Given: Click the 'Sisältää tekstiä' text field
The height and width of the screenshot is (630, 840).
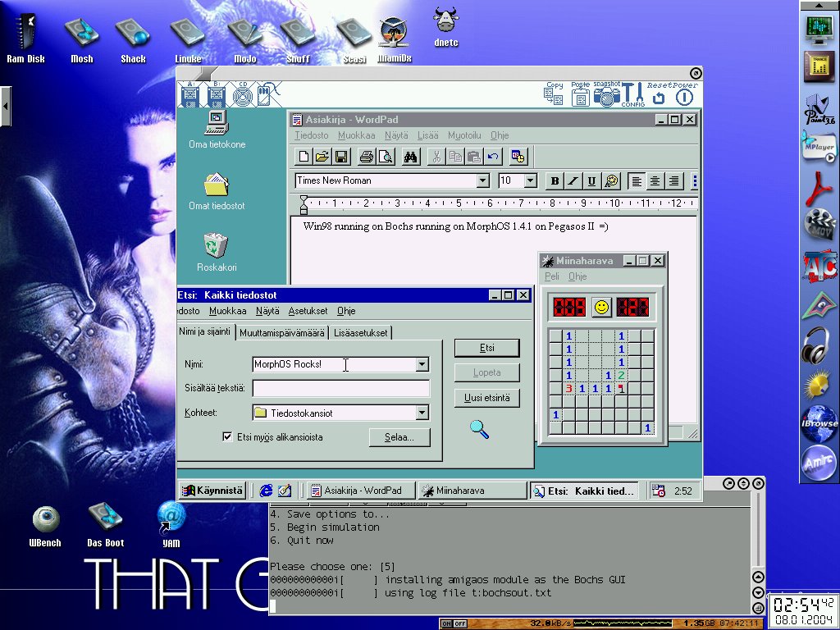Looking at the screenshot, I should tap(340, 389).
